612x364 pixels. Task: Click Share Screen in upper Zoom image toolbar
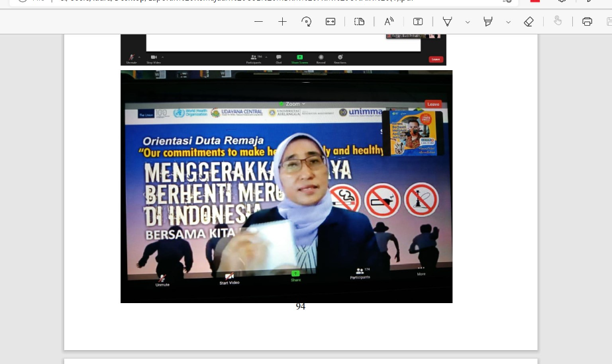[300, 60]
